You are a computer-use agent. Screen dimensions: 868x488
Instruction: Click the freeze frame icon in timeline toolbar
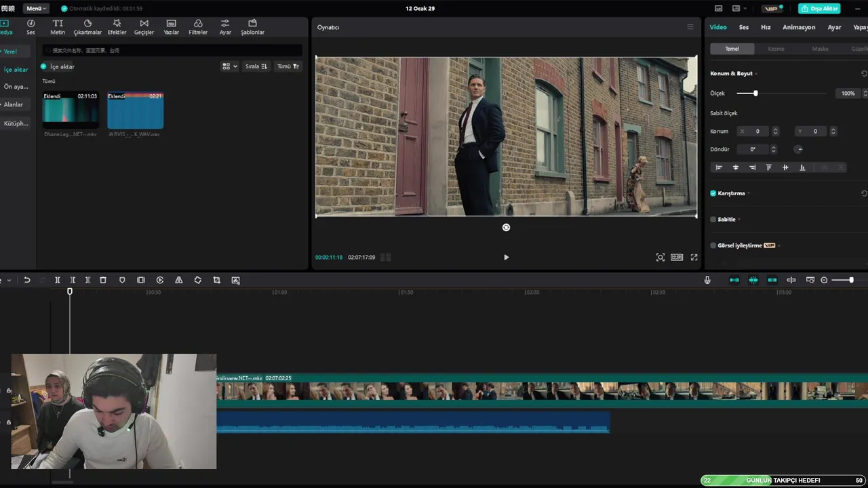point(141,280)
